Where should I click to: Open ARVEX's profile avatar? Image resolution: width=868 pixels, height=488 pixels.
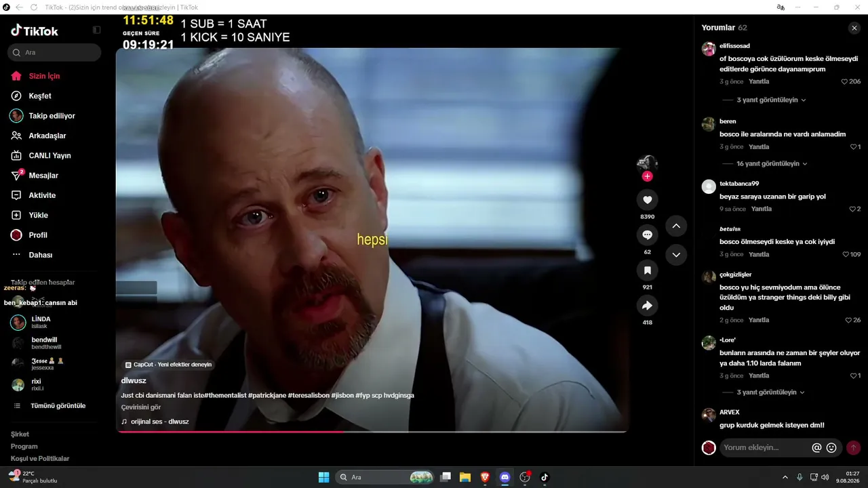(x=709, y=415)
